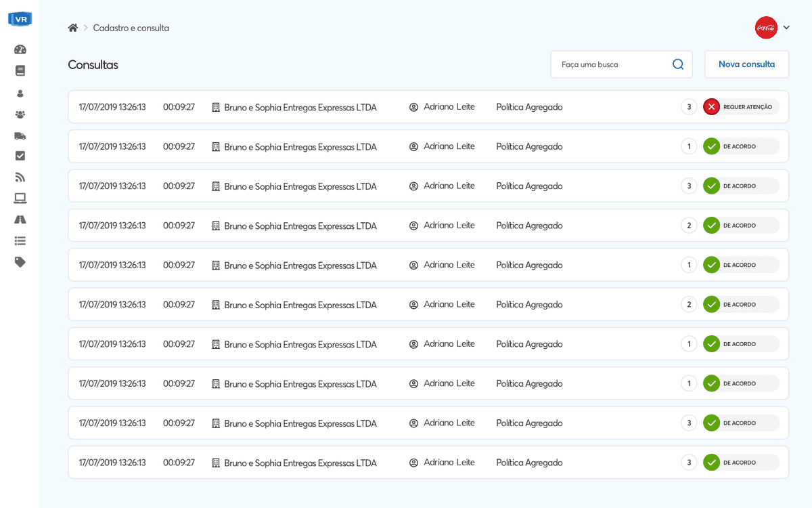The width and height of the screenshot is (812, 508).
Task: Click the book icon in sidebar
Action: pos(20,70)
